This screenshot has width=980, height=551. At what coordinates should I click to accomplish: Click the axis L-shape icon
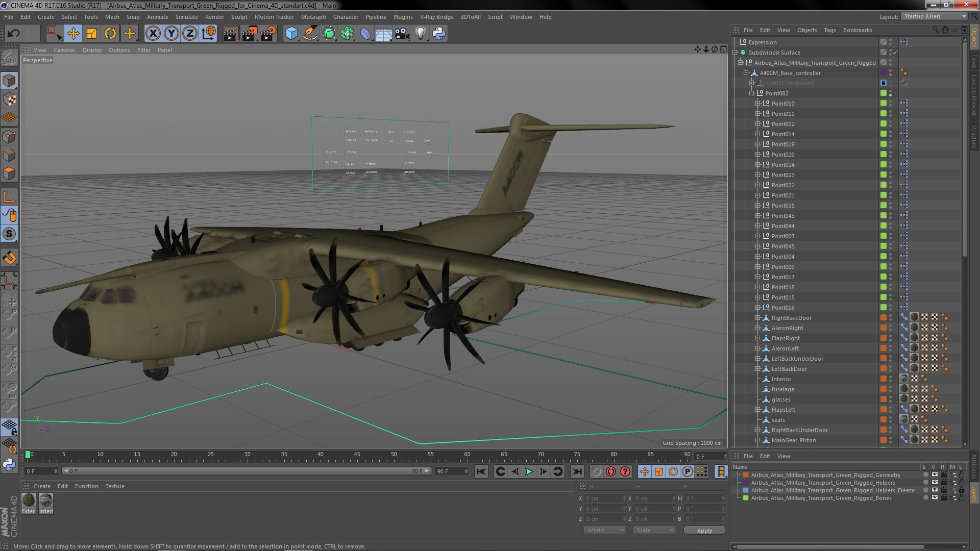pyautogui.click(x=9, y=196)
